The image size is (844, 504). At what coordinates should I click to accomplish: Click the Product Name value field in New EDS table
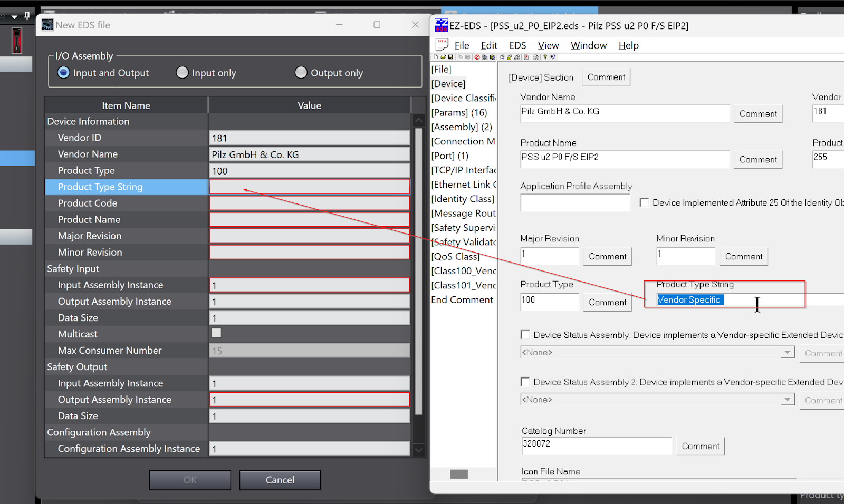point(310,219)
